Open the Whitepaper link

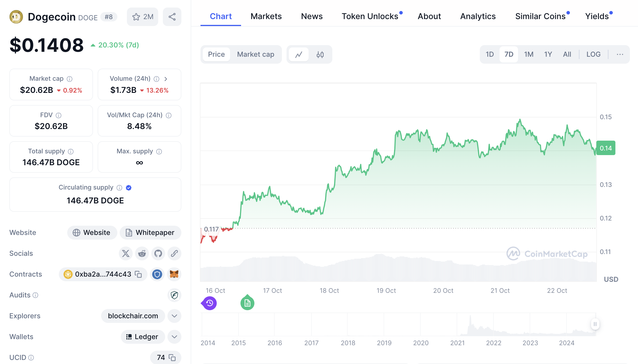coord(150,233)
